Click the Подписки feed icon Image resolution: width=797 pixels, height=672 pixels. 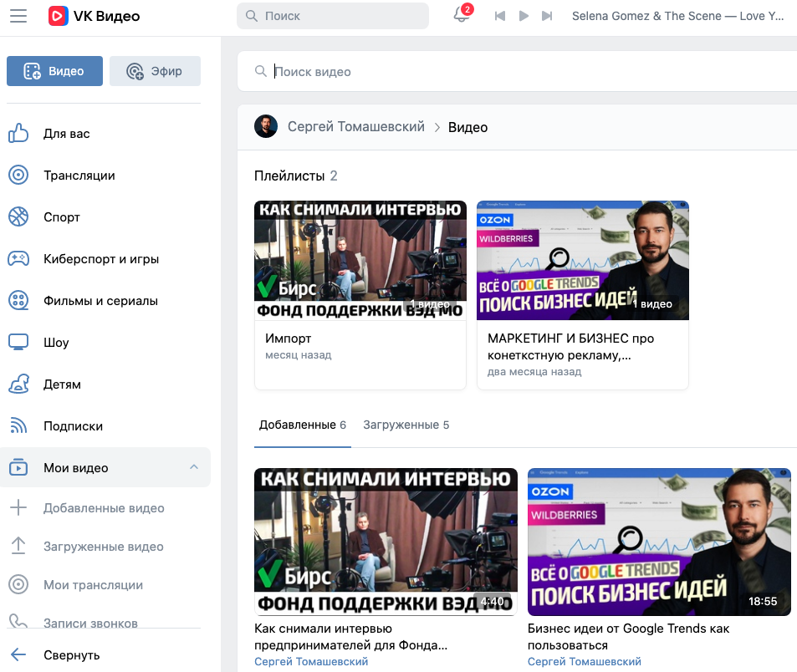click(18, 425)
